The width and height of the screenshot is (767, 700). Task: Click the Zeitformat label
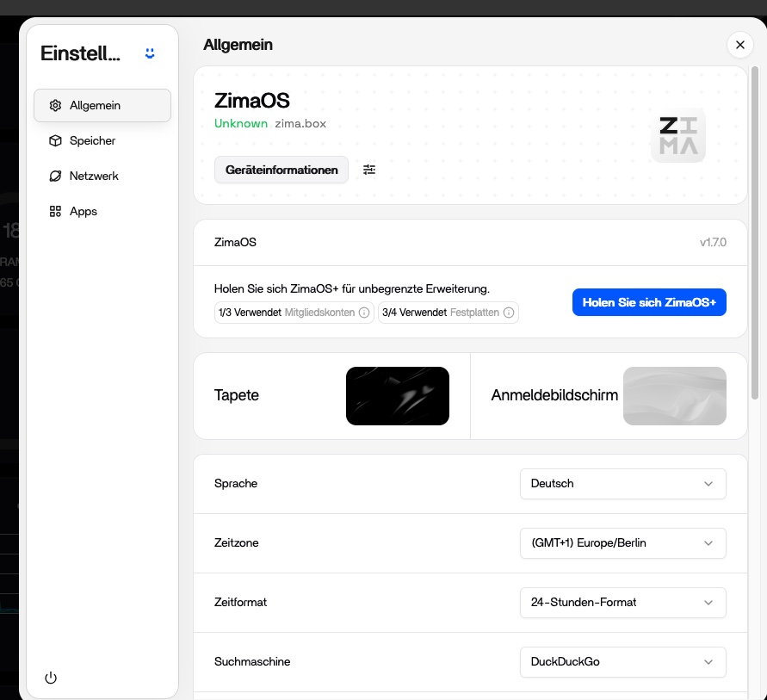241,602
